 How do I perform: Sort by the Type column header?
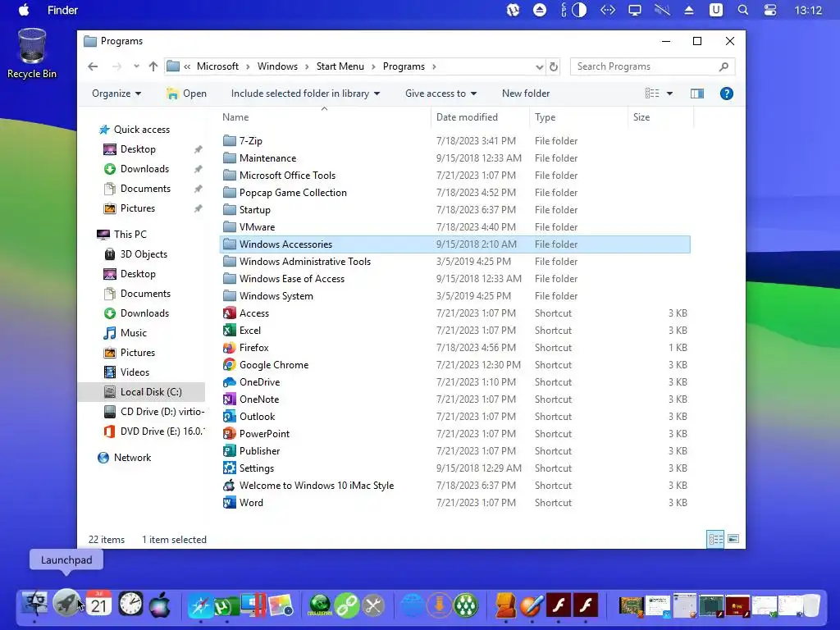click(x=578, y=117)
